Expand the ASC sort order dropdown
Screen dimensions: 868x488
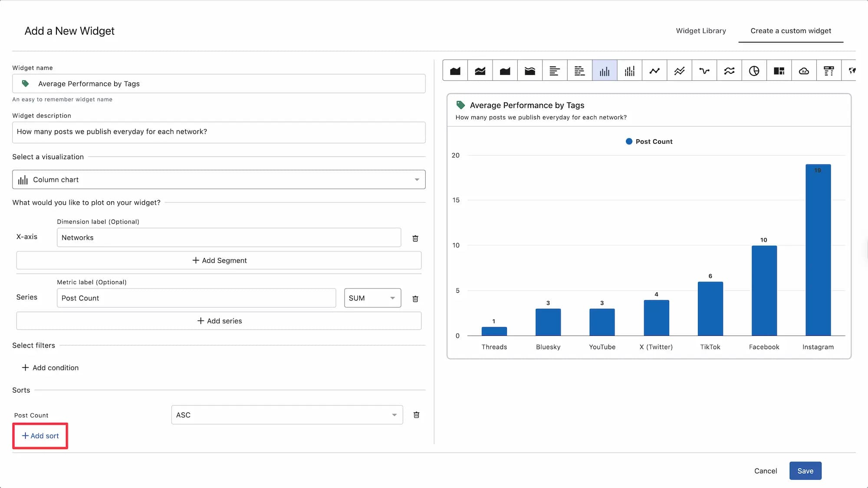287,415
